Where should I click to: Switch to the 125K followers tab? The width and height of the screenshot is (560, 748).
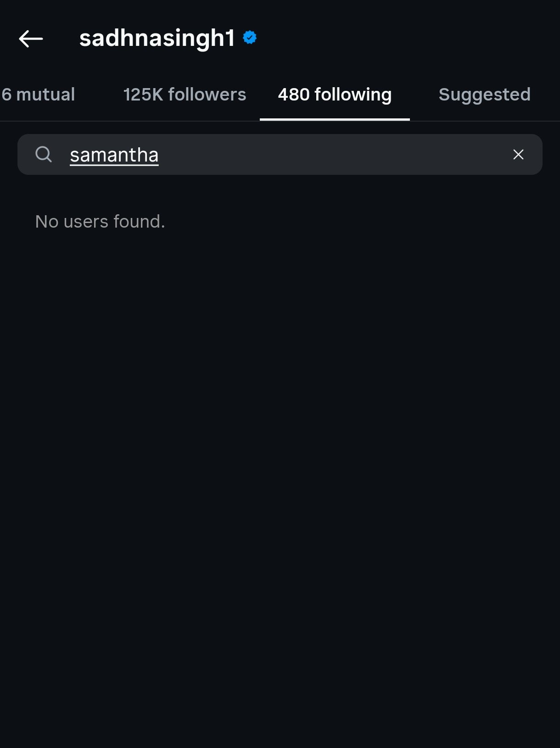pos(185,95)
